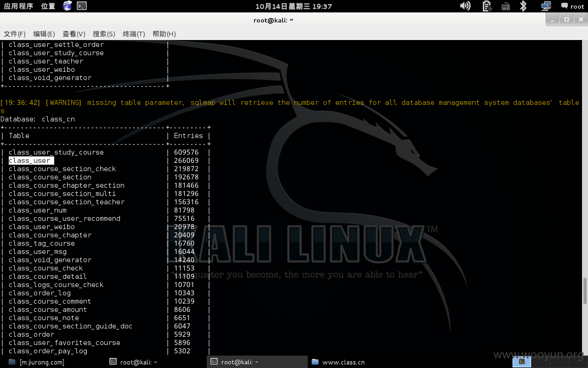Click class_course_section_teacher table name

66,202
